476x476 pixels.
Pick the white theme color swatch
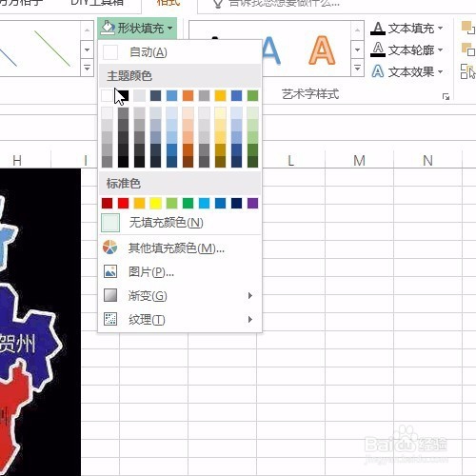pos(107,95)
